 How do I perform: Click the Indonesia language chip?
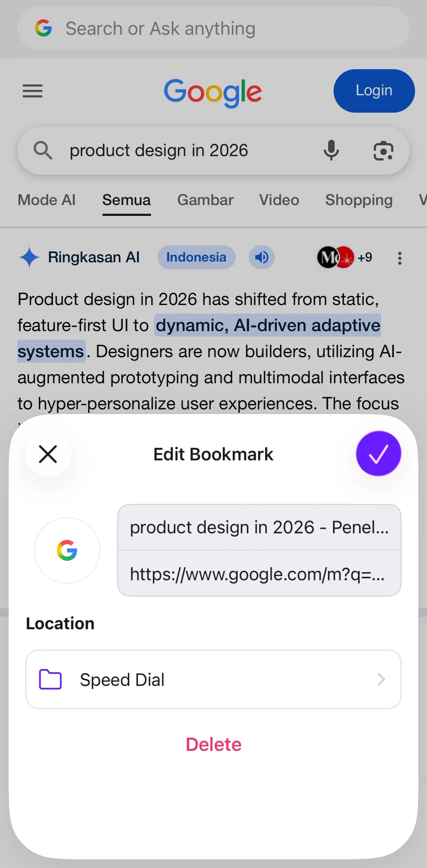click(x=196, y=257)
